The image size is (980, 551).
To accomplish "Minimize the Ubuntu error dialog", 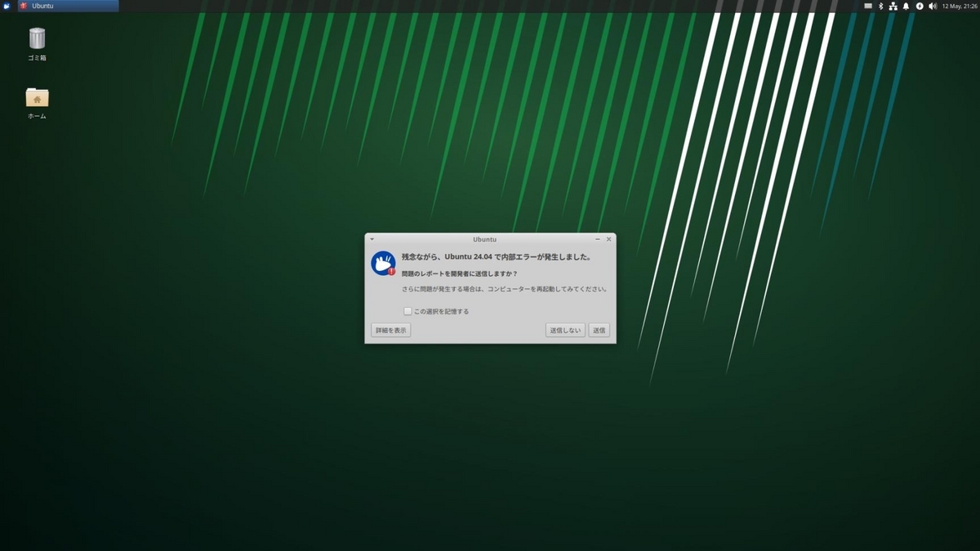I will 598,239.
